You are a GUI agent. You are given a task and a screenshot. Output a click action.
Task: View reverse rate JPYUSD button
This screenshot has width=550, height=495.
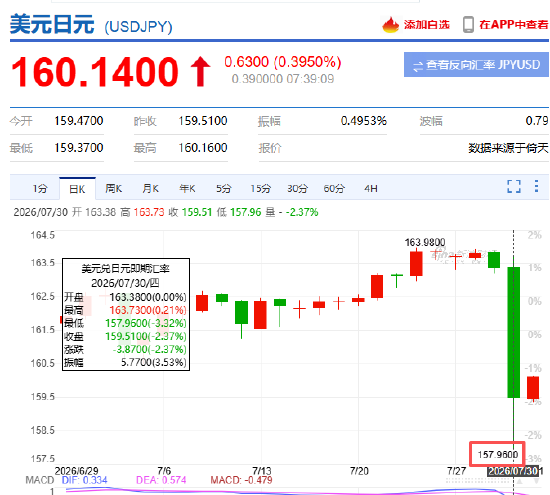click(476, 65)
